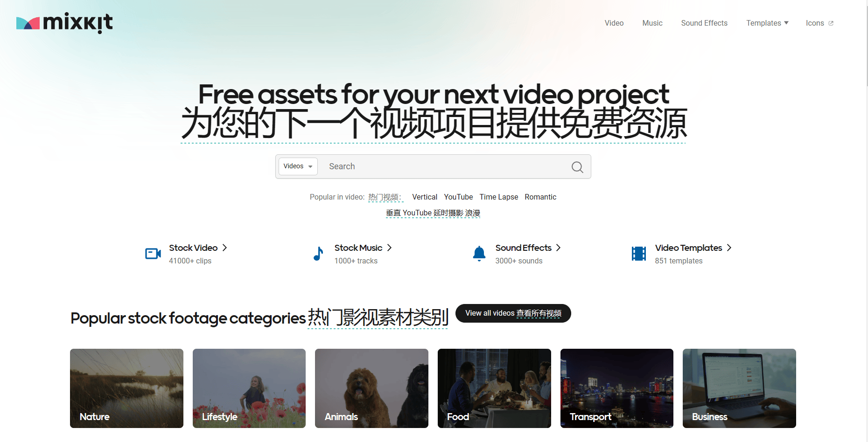Click the magnifying glass search icon
Screen dimensions: 868x442
coord(577,167)
